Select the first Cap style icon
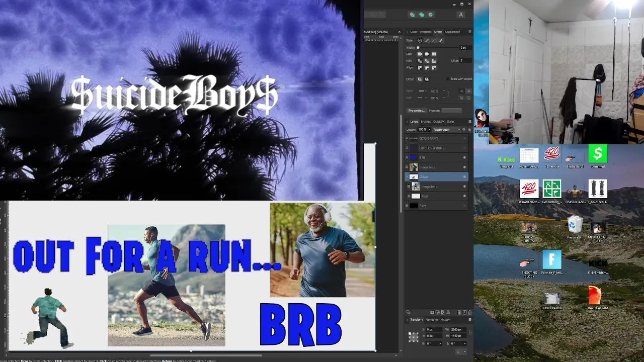This screenshot has height=362, width=644. pos(420,54)
